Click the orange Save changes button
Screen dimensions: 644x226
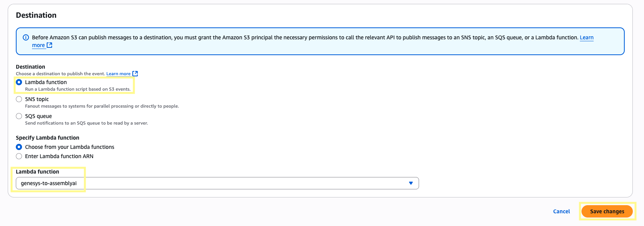pos(607,211)
